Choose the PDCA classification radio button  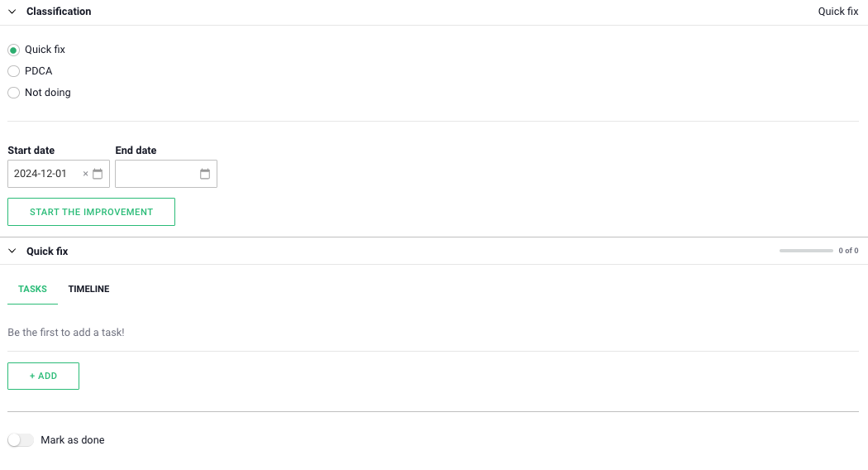(x=13, y=71)
